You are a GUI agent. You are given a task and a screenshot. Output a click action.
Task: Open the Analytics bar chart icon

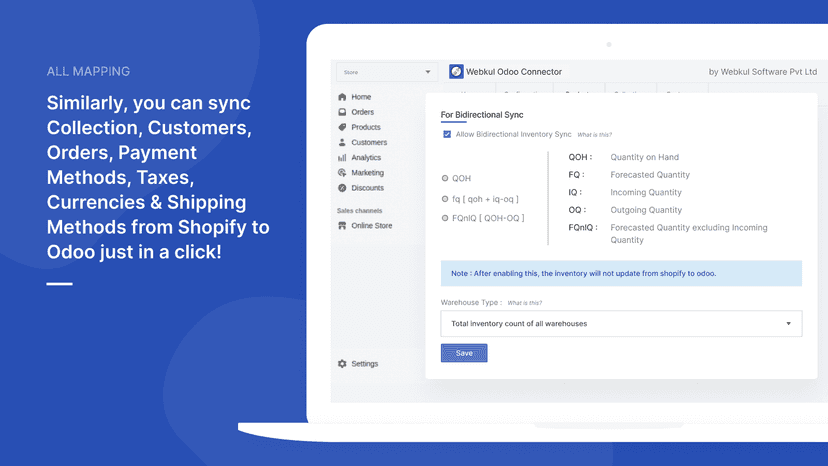(342, 157)
